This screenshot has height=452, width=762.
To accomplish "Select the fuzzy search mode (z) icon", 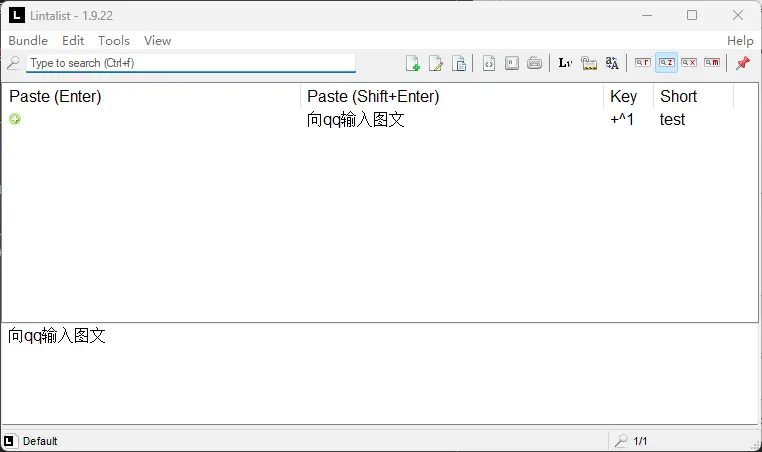I will tap(666, 63).
